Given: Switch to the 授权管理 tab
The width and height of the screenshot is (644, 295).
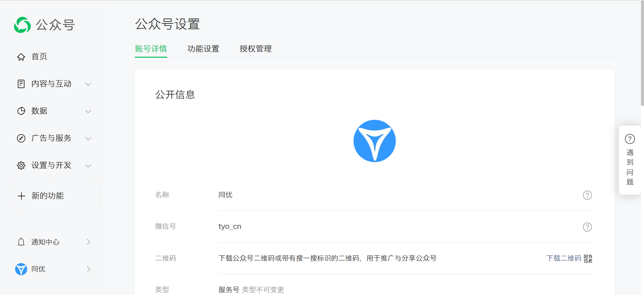Looking at the screenshot, I should click(256, 49).
